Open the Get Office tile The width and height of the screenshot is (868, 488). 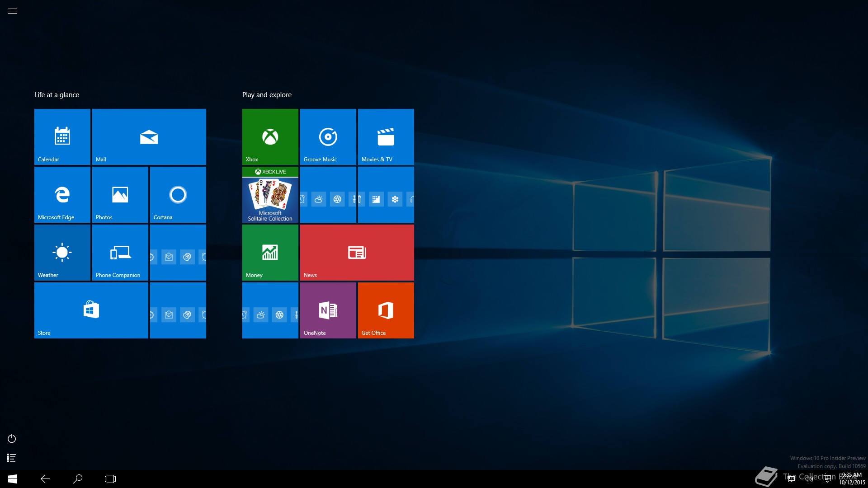click(386, 310)
